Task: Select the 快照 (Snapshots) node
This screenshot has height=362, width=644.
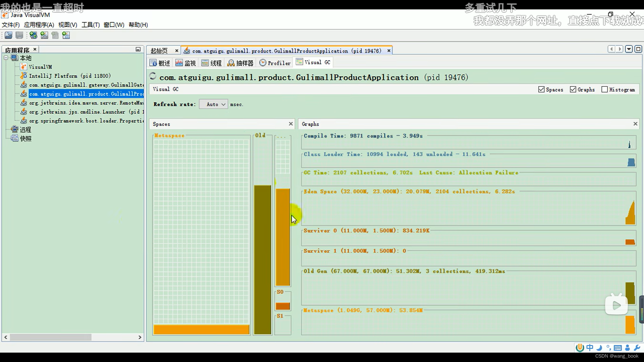Action: 25,138
